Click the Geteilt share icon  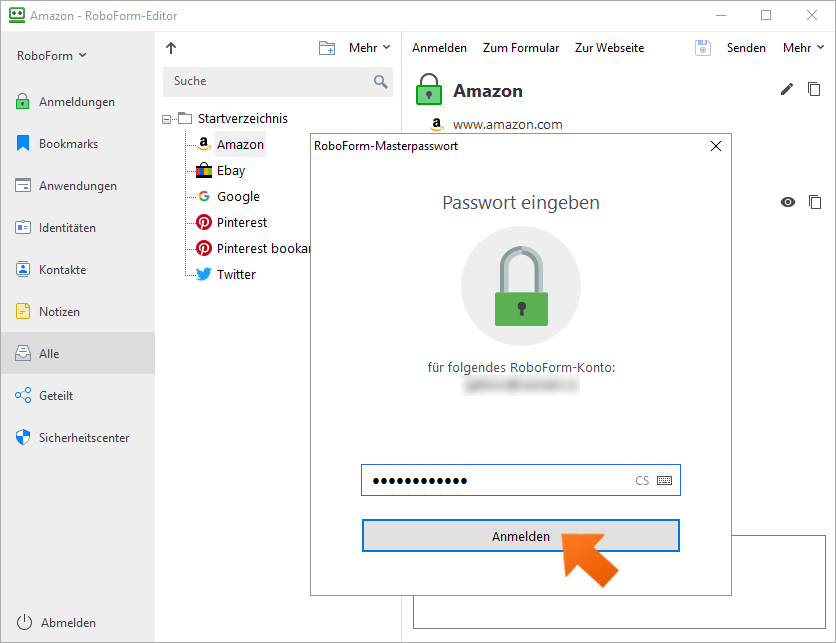click(x=23, y=395)
